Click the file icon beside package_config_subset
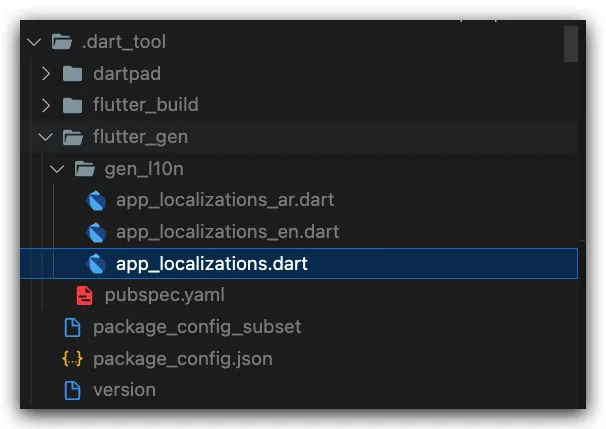This screenshot has height=429, width=606. [x=72, y=327]
